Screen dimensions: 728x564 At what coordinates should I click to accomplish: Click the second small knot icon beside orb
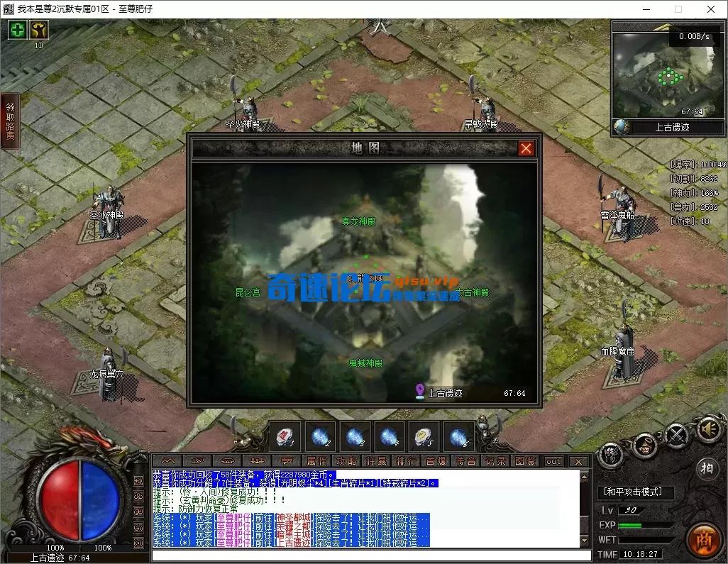coord(138,496)
